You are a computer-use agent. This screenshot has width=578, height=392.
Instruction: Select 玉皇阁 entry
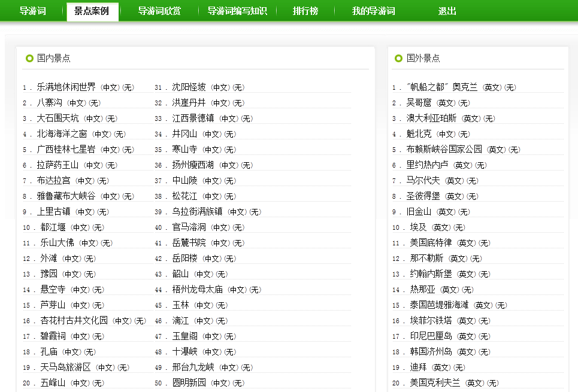(x=184, y=336)
